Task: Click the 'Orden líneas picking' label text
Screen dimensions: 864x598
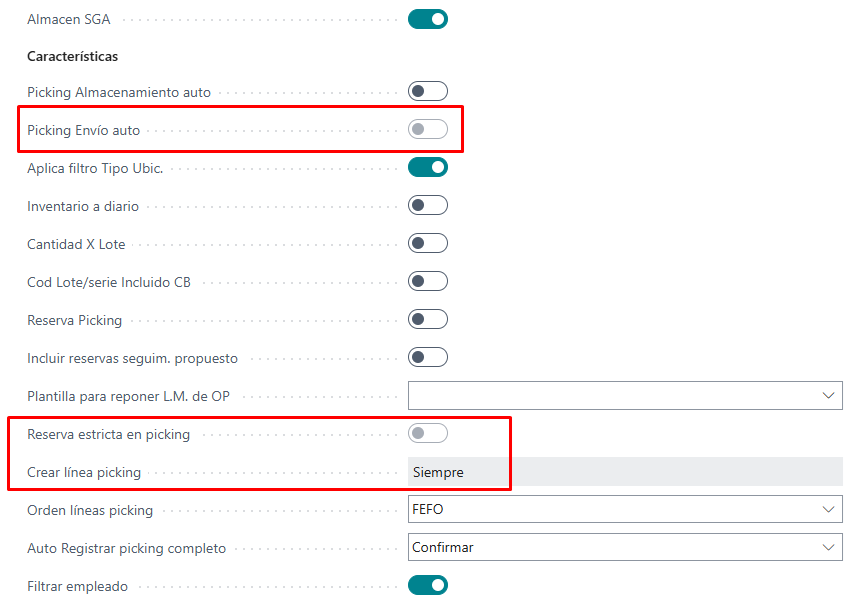Action: coord(90,510)
